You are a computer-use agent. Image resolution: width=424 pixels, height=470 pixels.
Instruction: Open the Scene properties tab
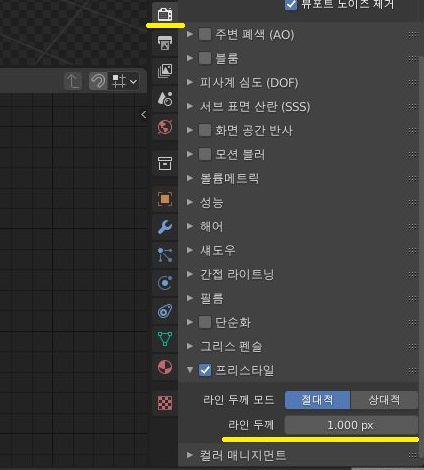(x=165, y=99)
